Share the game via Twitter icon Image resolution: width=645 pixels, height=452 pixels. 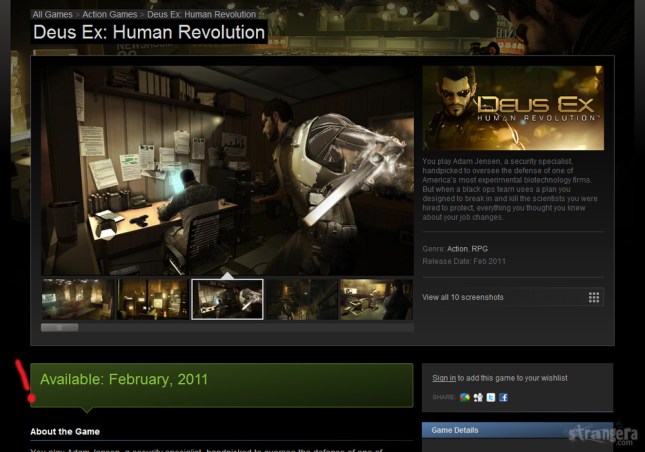pyautogui.click(x=491, y=397)
